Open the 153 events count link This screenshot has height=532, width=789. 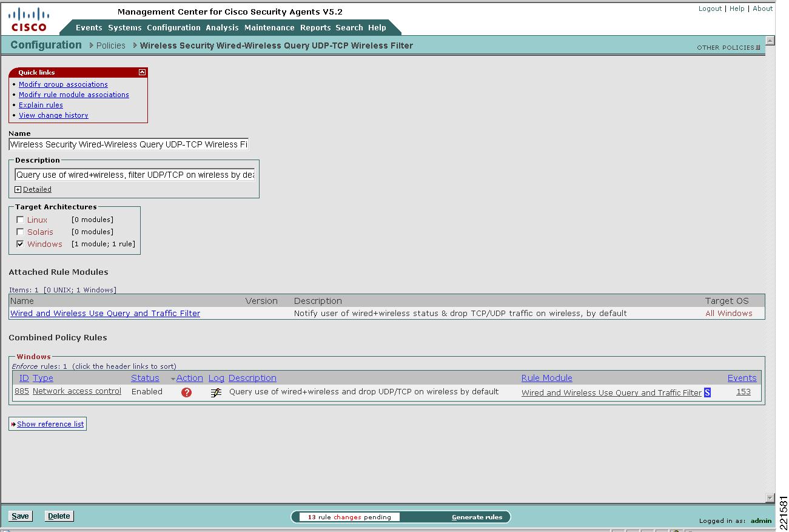point(744,392)
